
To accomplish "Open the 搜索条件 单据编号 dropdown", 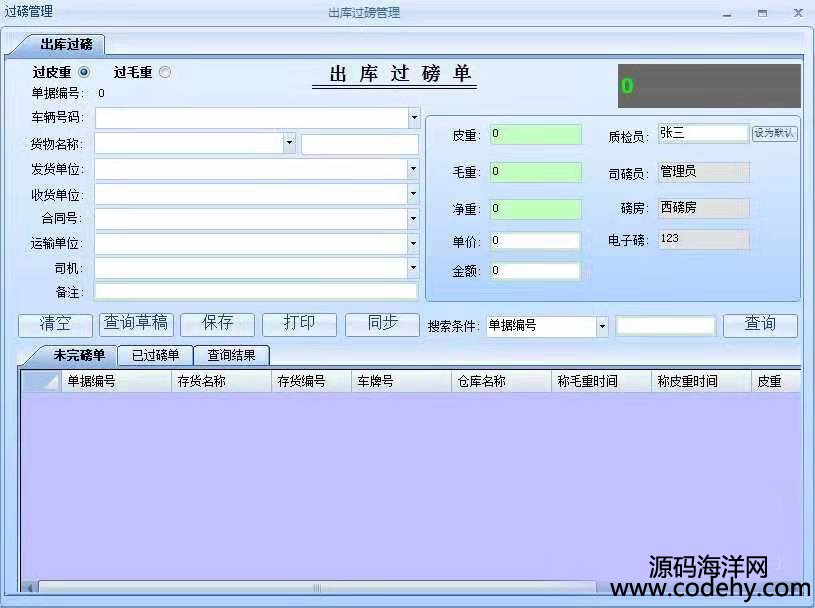I will coord(602,326).
